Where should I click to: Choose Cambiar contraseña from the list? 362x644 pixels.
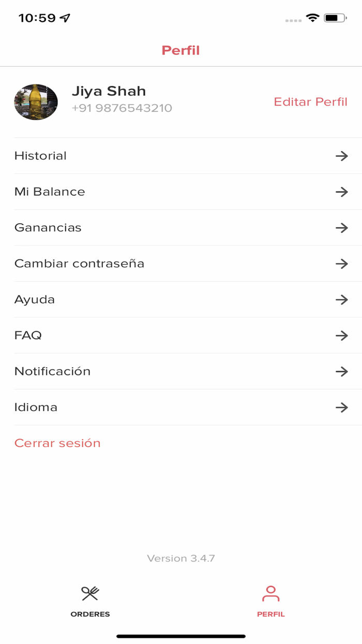(79, 264)
